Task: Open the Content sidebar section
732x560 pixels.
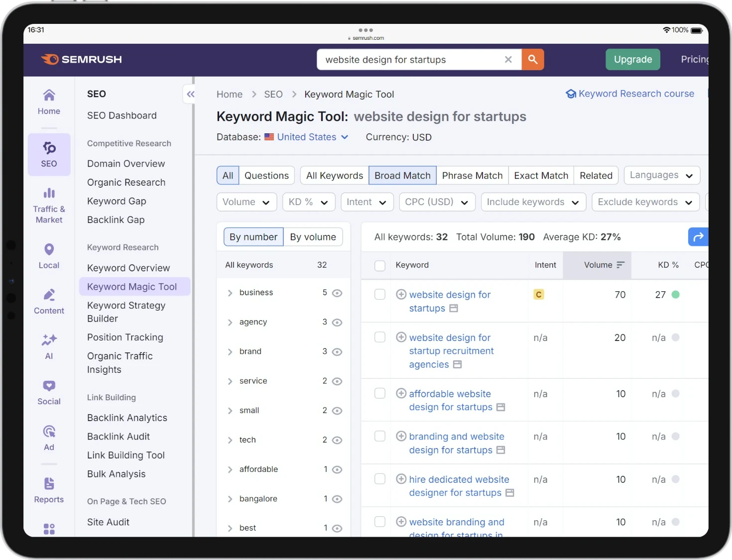Action: [x=49, y=301]
